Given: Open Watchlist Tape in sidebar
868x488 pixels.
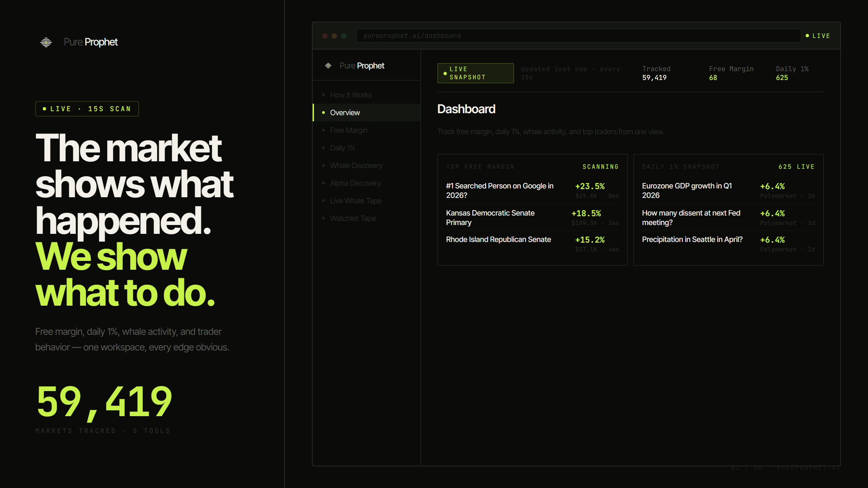Looking at the screenshot, I should point(353,219).
